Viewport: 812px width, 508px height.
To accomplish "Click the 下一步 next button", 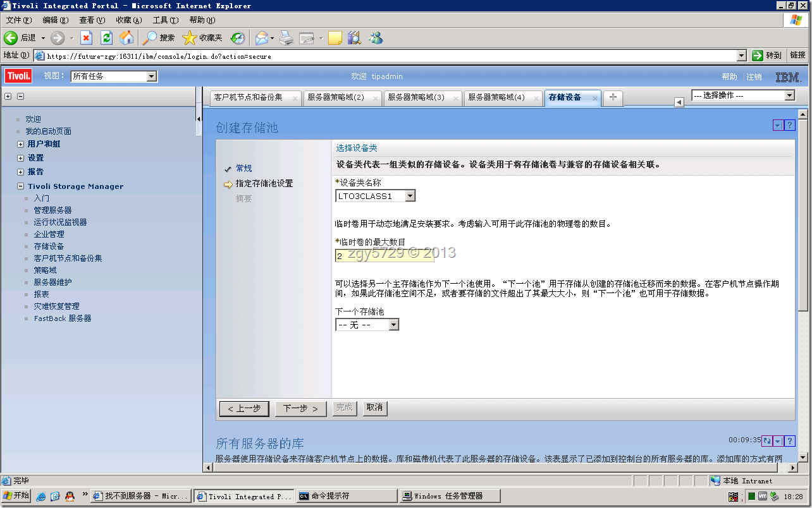I will 300,409.
